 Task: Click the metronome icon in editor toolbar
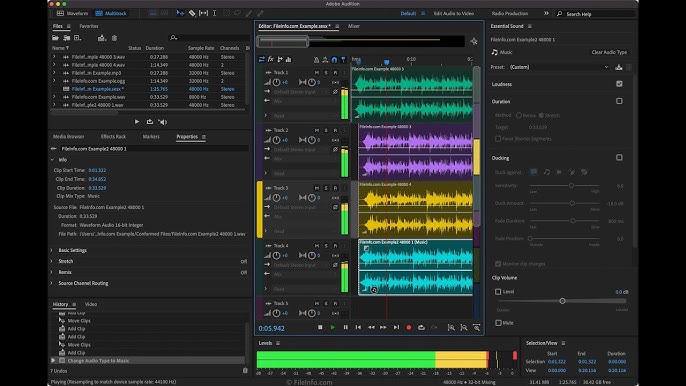[316, 60]
